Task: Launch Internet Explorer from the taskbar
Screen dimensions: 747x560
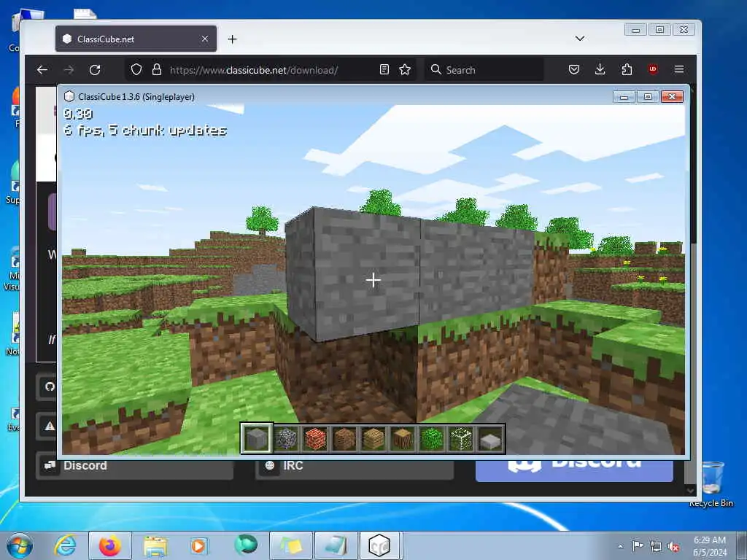Action: [65, 545]
